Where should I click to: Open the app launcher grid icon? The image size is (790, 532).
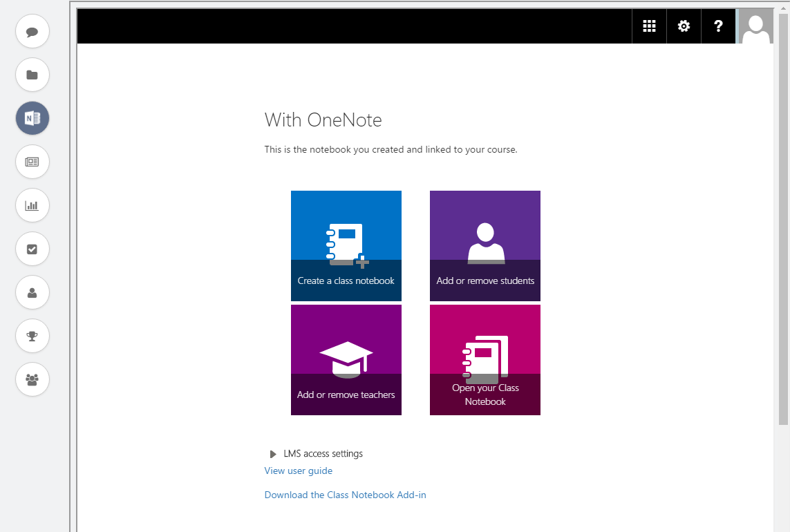(649, 26)
